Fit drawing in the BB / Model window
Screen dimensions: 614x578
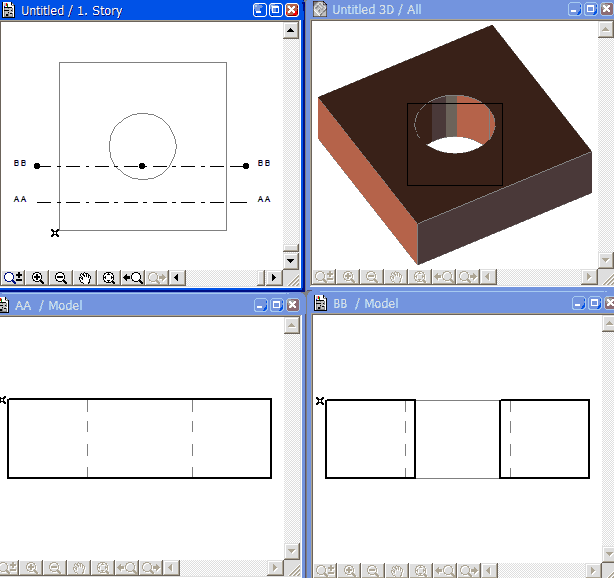click(x=421, y=571)
